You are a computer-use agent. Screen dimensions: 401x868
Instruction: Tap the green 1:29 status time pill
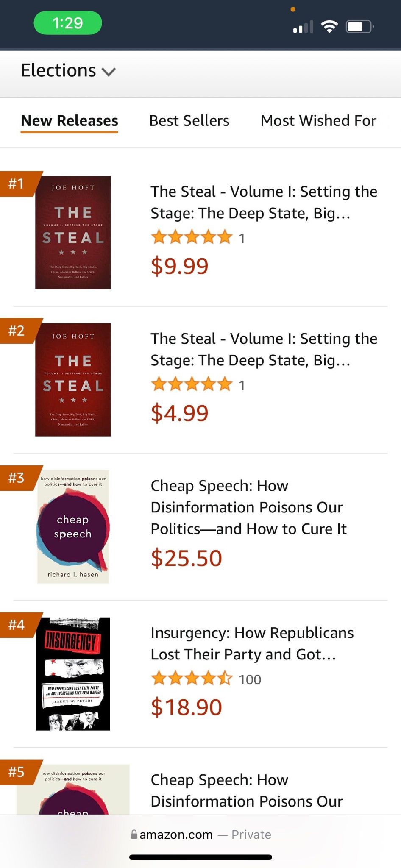click(68, 23)
